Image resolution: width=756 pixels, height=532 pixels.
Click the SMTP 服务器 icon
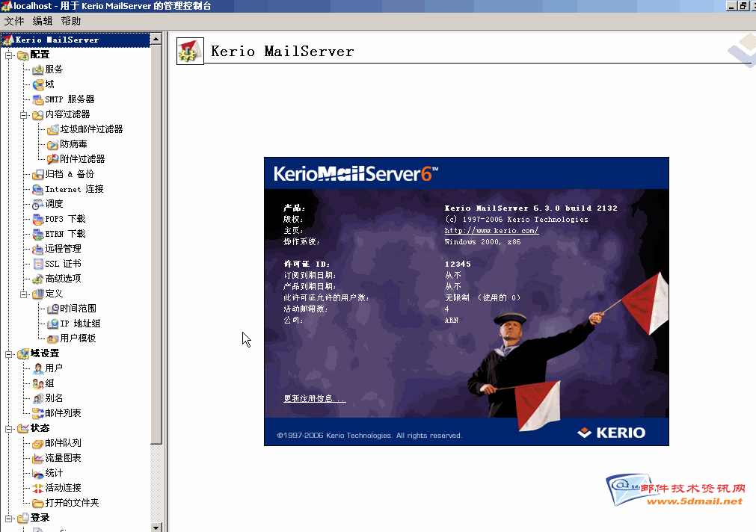point(38,99)
